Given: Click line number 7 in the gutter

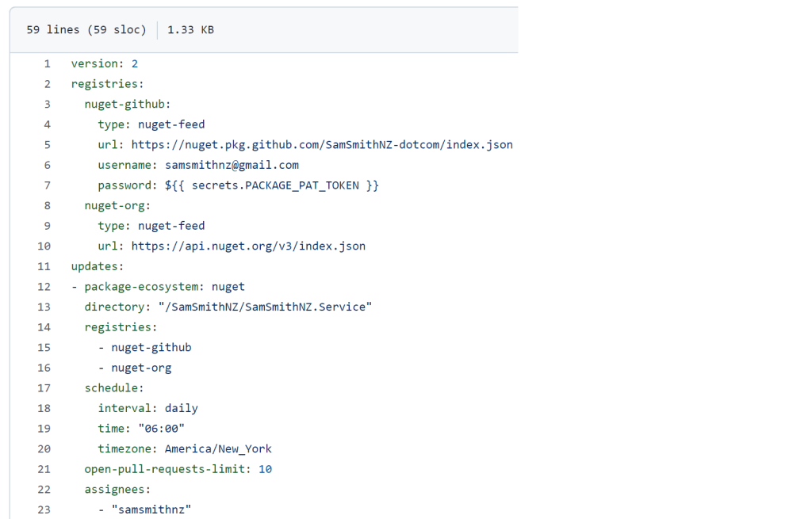Looking at the screenshot, I should pos(47,185).
